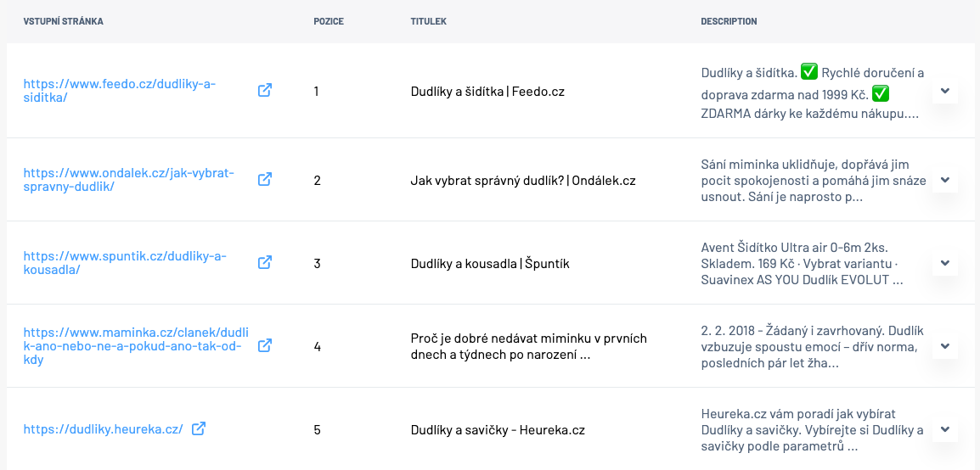The height and width of the screenshot is (470, 980).
Task: Expand the Heureka.cz row chevron
Action: (x=945, y=429)
